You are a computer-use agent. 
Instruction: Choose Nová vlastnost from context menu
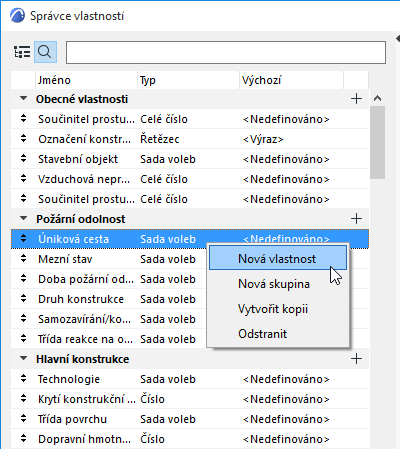(x=278, y=258)
